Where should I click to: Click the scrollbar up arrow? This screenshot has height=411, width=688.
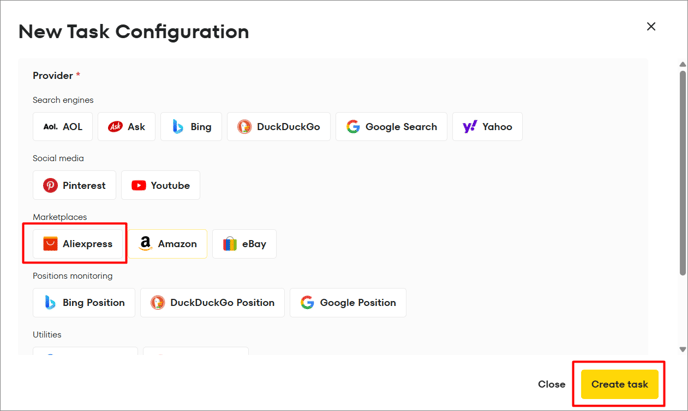pos(683,64)
